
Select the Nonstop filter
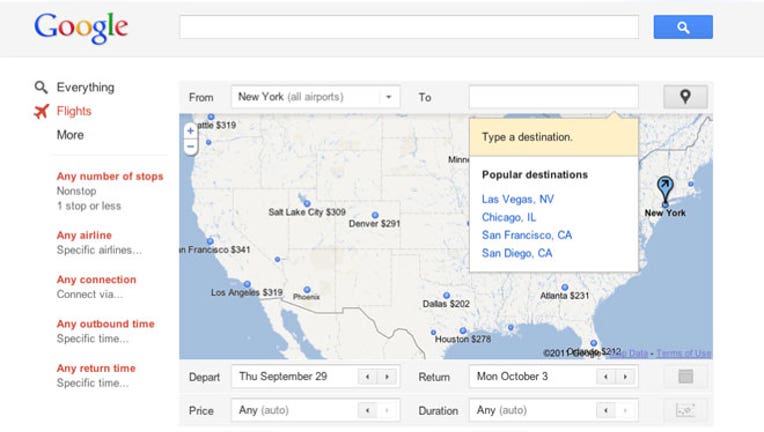point(76,191)
